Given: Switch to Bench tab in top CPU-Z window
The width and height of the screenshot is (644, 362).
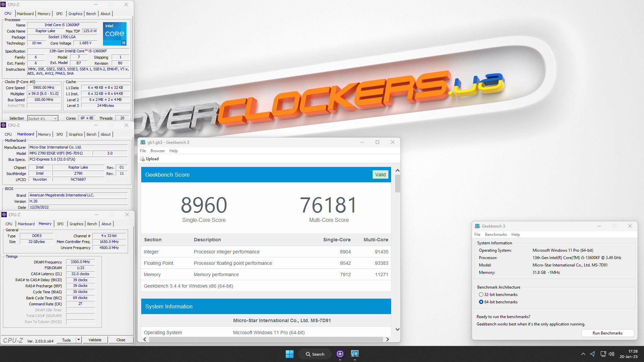Looking at the screenshot, I should [x=91, y=14].
